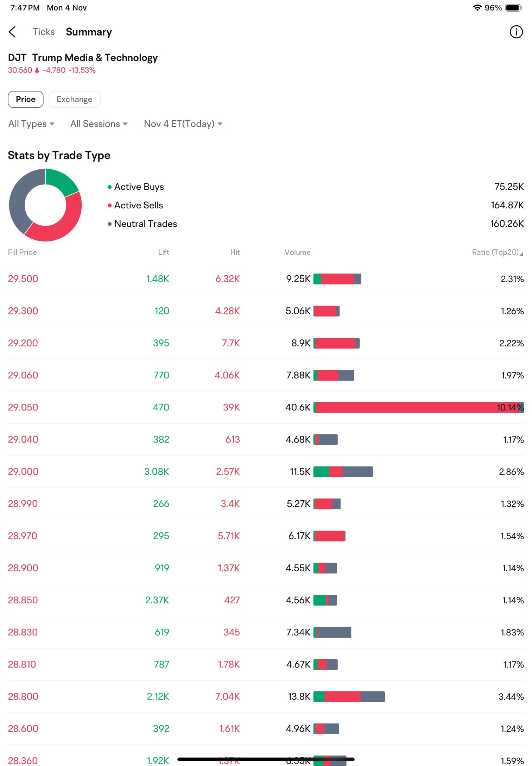The width and height of the screenshot is (532, 766).
Task: Select the 28.600 fill price
Action: point(23,729)
